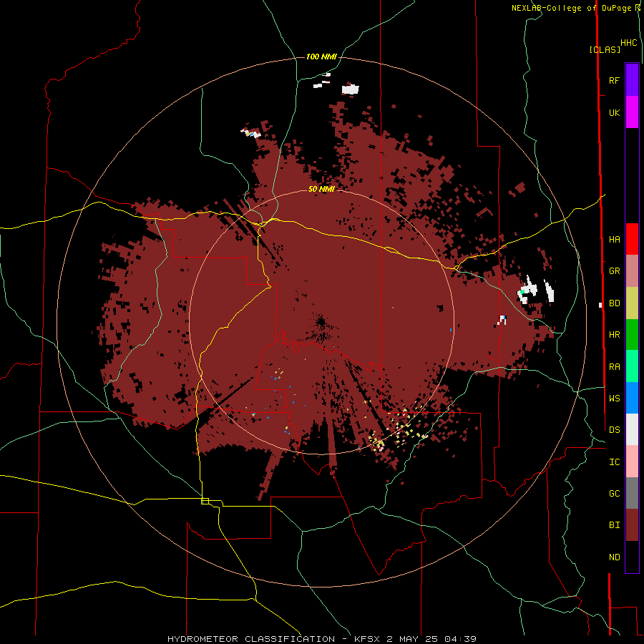This screenshot has width=644, height=644.
Task: Click the HHC product label
Action: click(x=628, y=43)
